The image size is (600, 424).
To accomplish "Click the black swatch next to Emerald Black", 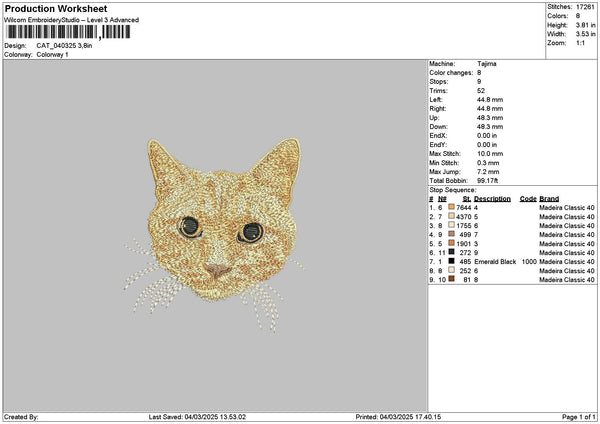I will (453, 261).
